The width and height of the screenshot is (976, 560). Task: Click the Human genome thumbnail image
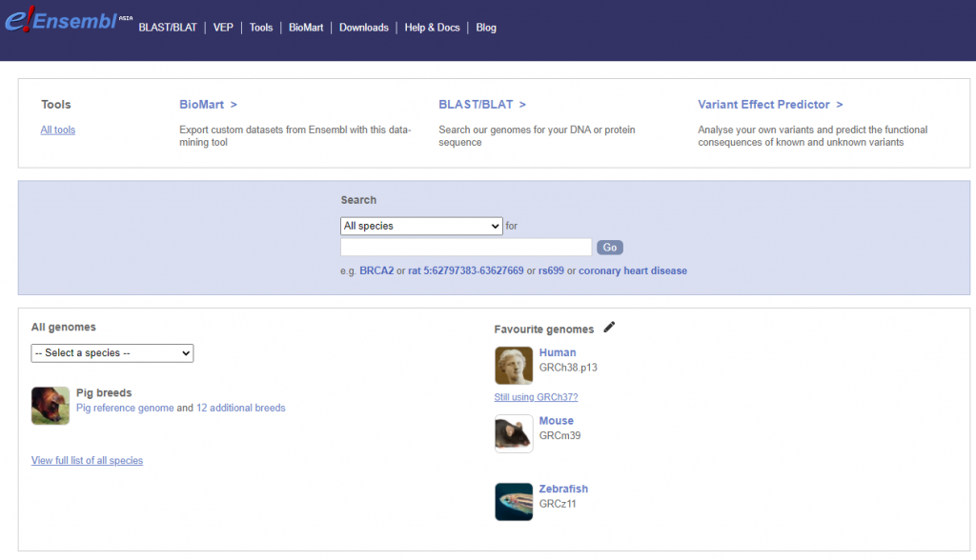click(513, 366)
